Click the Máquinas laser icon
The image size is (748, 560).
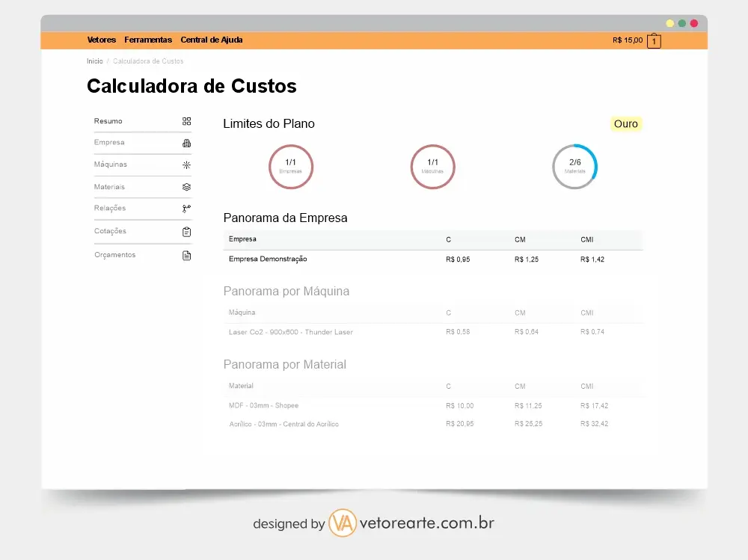coord(186,165)
